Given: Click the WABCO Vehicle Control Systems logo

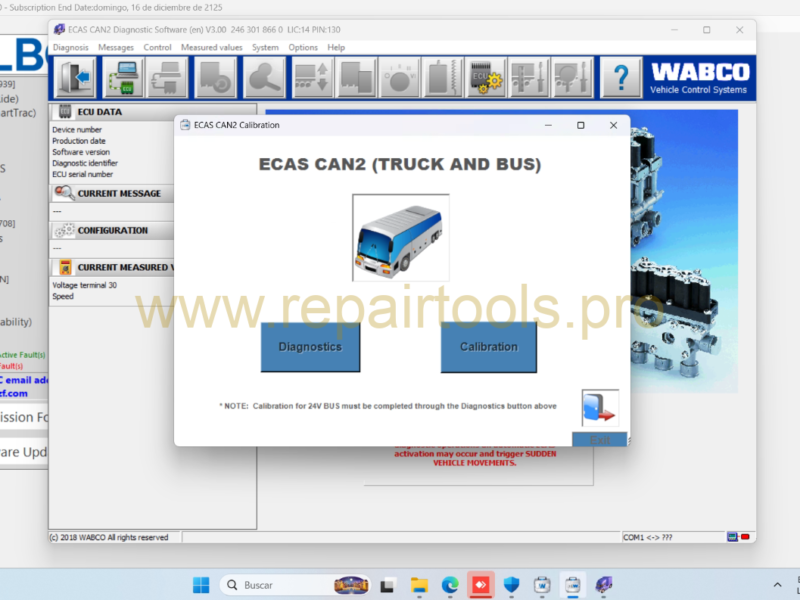Looking at the screenshot, I should [699, 78].
